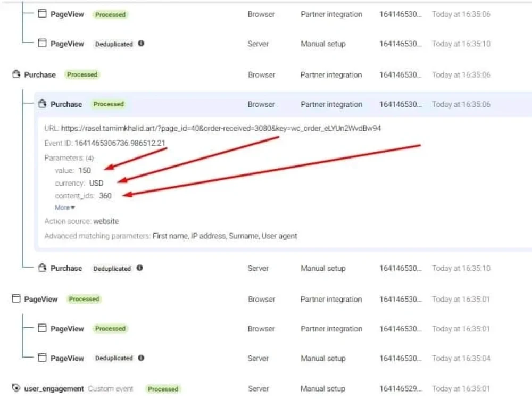This screenshot has width=532, height=399.
Task: Click shopping bag icon of top-level Purchase event
Action: tap(16, 74)
